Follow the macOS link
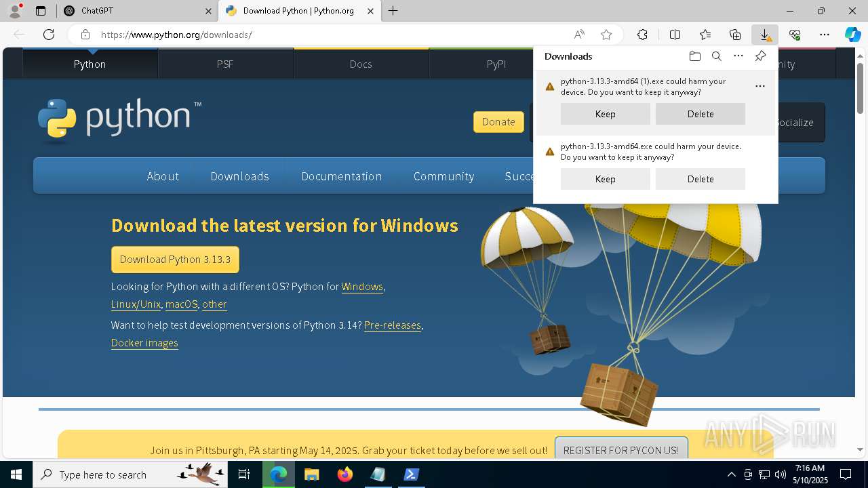The width and height of the screenshot is (868, 488). coord(181,304)
